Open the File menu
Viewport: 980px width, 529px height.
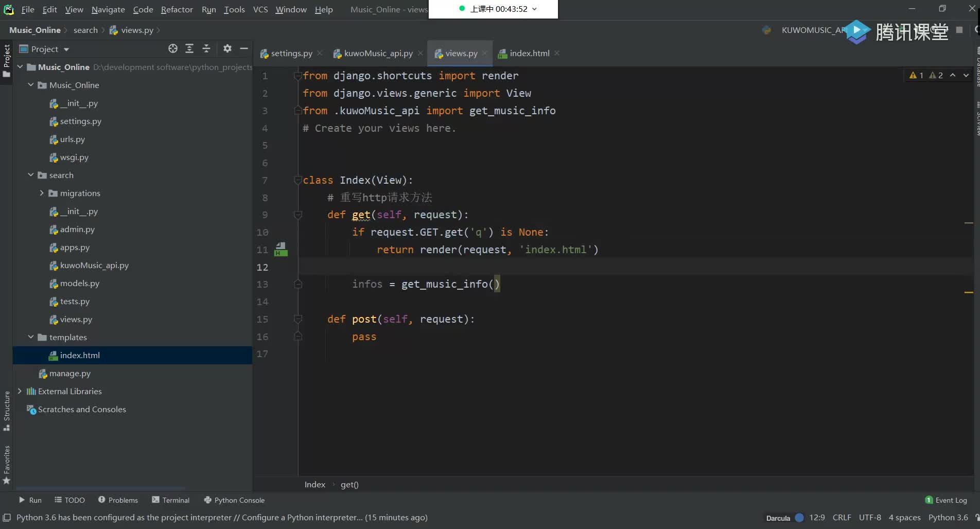click(28, 9)
